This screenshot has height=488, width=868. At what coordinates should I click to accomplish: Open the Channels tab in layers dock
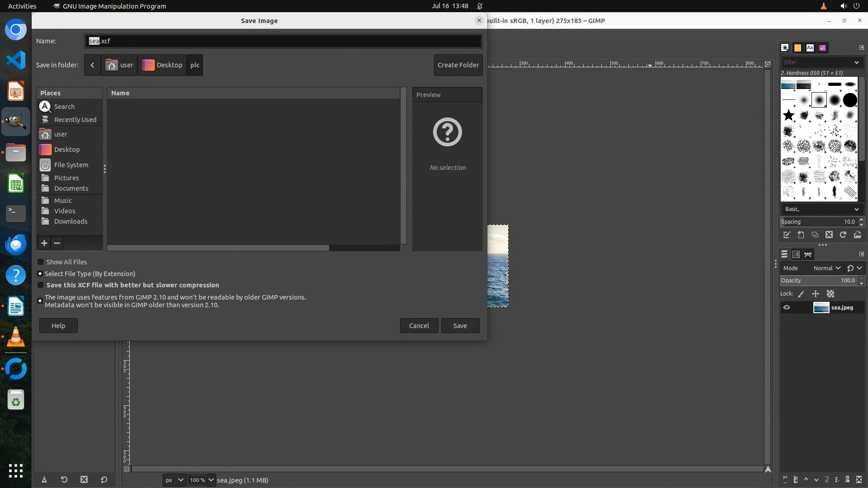[x=796, y=255]
